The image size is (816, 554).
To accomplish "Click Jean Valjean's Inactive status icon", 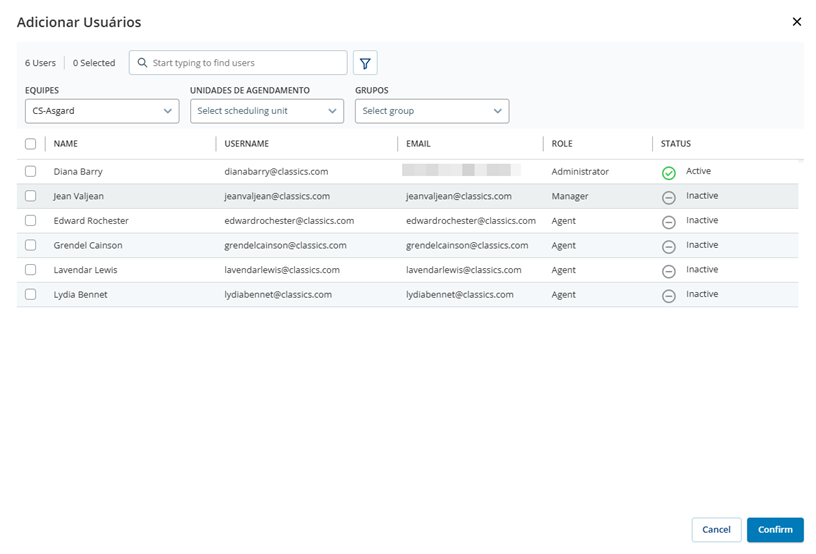I will pos(669,197).
